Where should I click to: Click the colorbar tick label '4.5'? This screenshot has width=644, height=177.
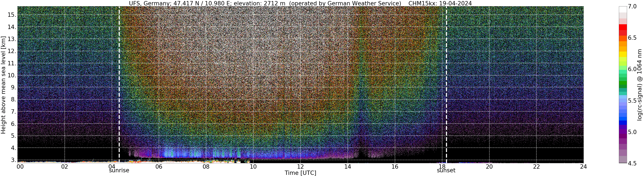pyautogui.click(x=632, y=163)
